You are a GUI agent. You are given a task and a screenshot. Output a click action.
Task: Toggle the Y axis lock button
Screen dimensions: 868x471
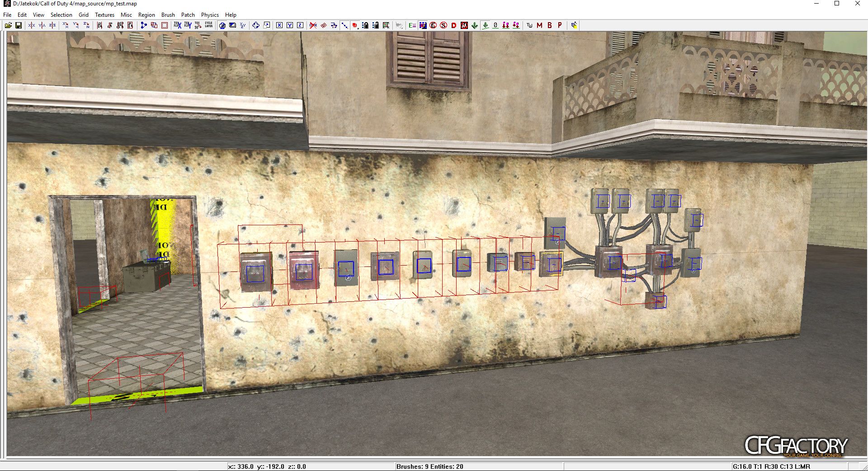coord(290,25)
